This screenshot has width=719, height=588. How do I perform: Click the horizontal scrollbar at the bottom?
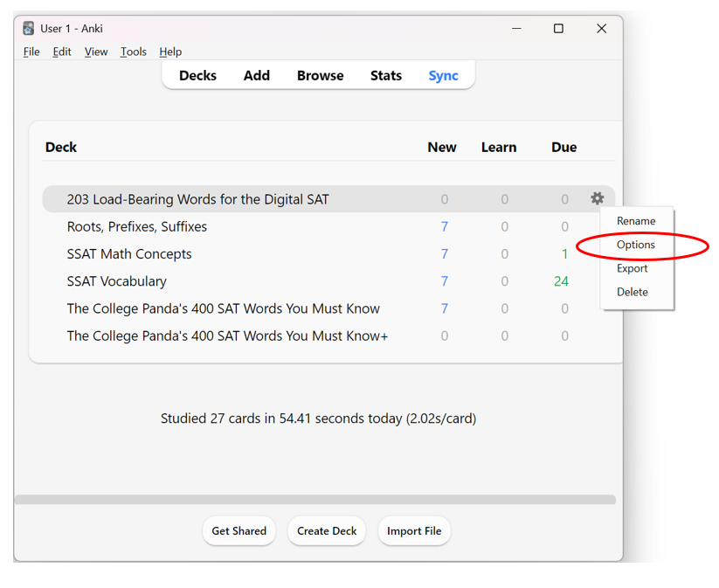[315, 500]
